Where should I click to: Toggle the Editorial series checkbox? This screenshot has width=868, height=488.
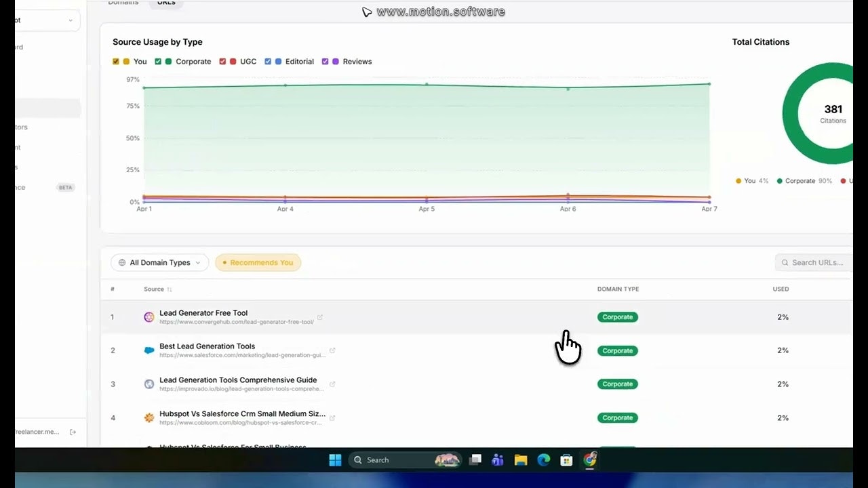(268, 62)
